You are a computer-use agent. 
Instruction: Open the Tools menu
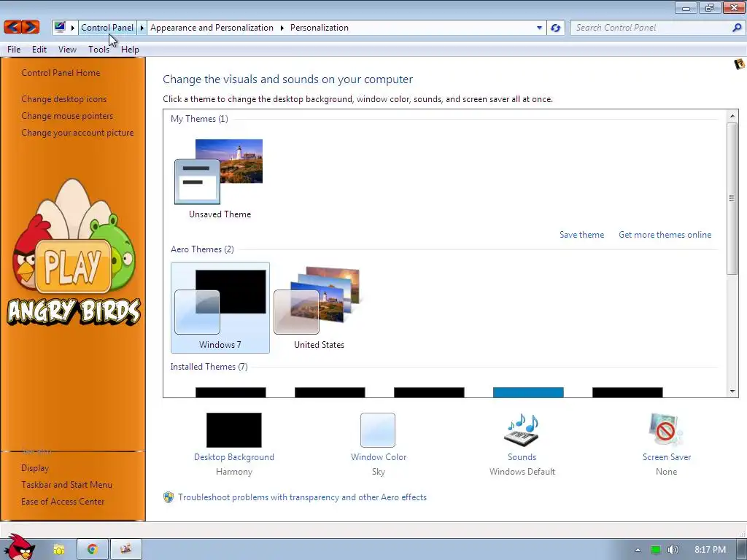(98, 49)
